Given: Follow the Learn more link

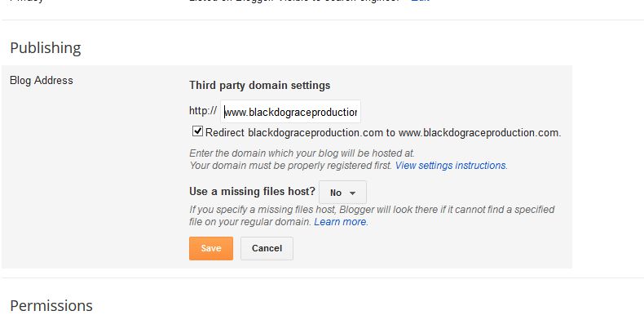Looking at the screenshot, I should (341, 222).
